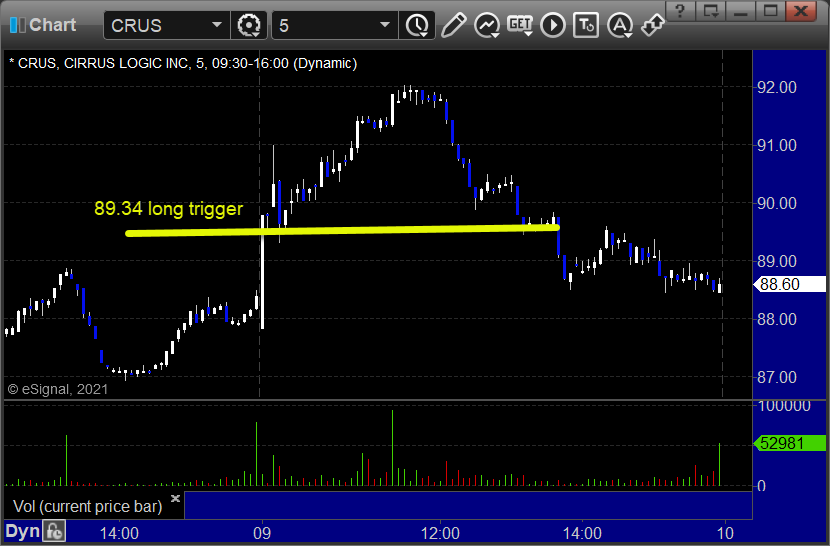This screenshot has width=830, height=546.
Task: Select the pencil drawing tool
Action: pyautogui.click(x=454, y=25)
